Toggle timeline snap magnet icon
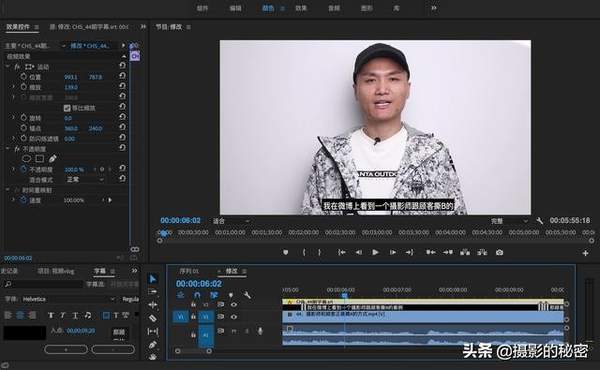 [197, 295]
